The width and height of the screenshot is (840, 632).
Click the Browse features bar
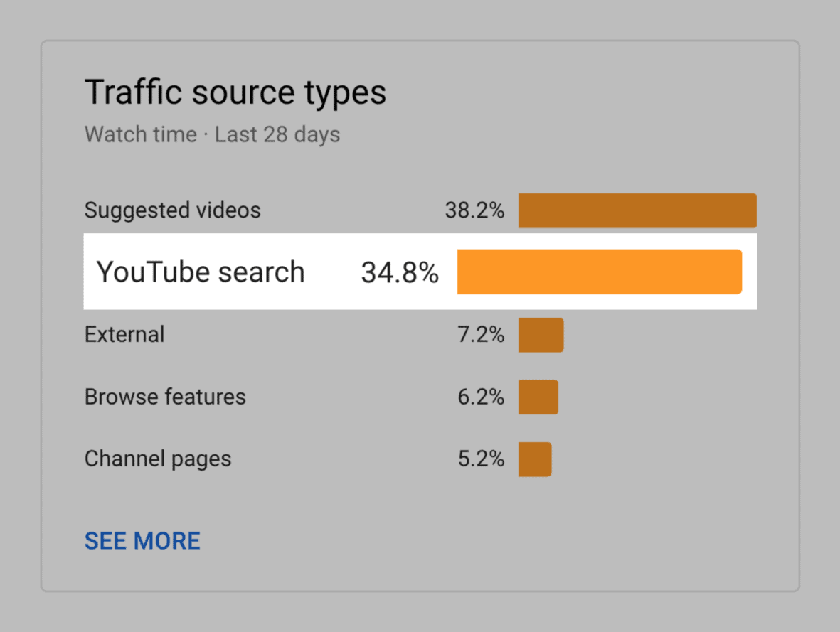538,397
